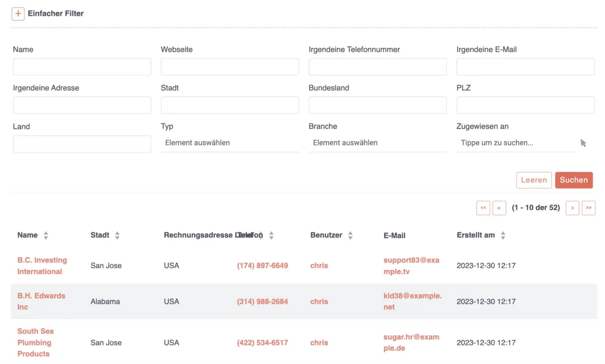Open the Branche selection dropdown
The width and height of the screenshot is (605, 364).
point(378,143)
